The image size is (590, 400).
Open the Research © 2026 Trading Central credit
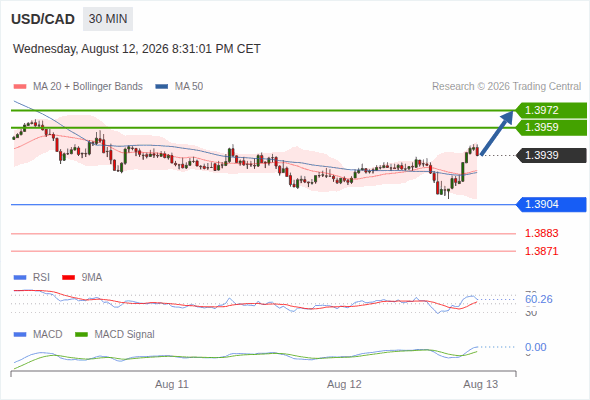click(x=506, y=87)
